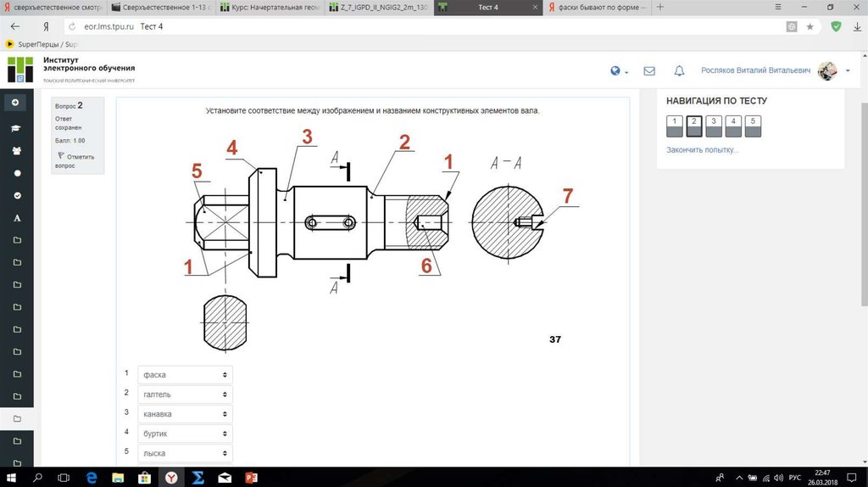Open the language globe menu
Viewport: 868px width, 487px height.
pos(618,71)
